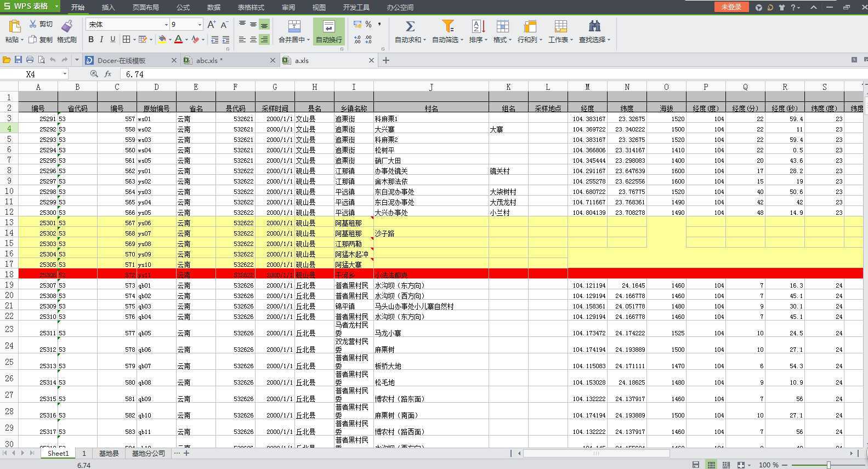The width and height of the screenshot is (868, 469).
Task: Toggle top vertical alignment
Action: tap(242, 25)
